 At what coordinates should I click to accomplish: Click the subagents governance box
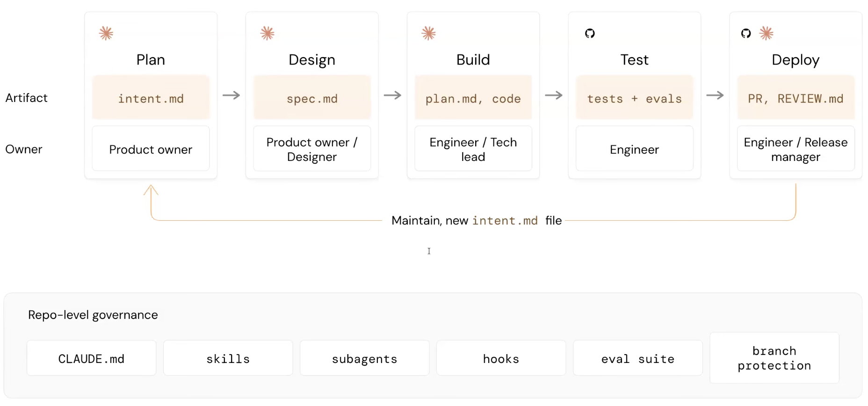[365, 358]
